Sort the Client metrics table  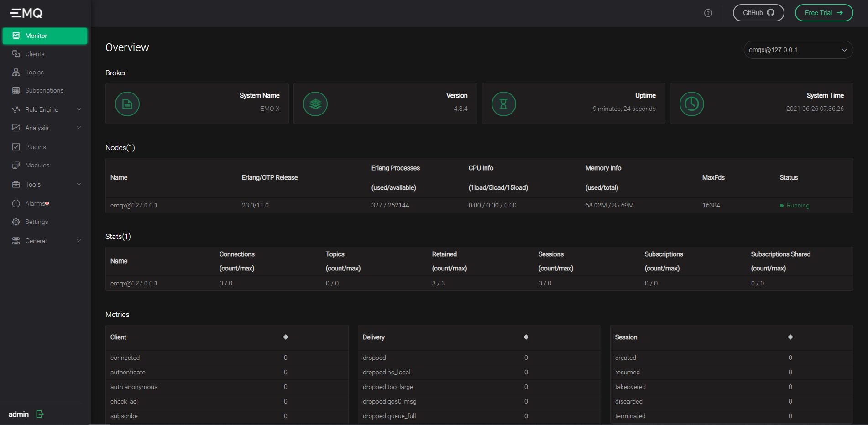pyautogui.click(x=286, y=337)
